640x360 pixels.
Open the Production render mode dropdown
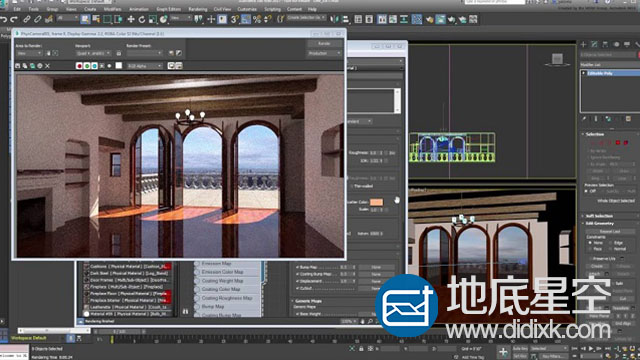point(324,53)
